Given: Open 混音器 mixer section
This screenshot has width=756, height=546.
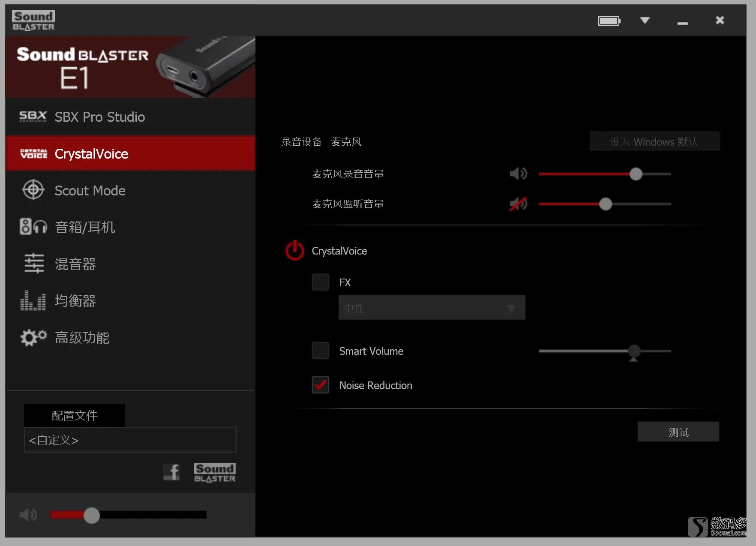Looking at the screenshot, I should (x=131, y=264).
